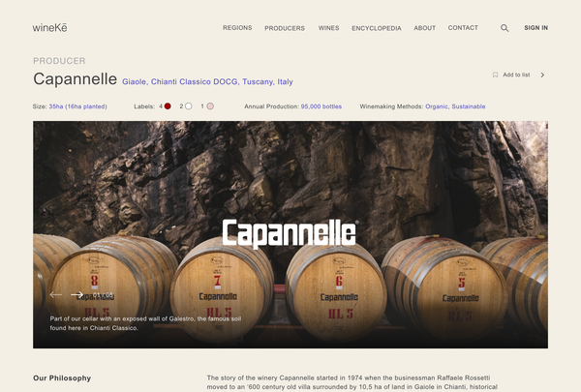
Task: Click the 35ha (16ha planted) size link
Action: 77,106
